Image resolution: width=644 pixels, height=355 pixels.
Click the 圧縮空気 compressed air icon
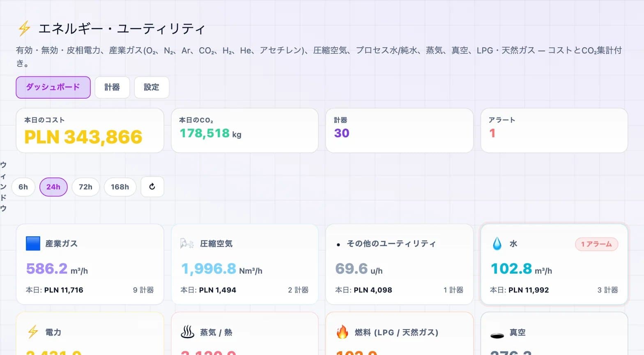pos(187,244)
